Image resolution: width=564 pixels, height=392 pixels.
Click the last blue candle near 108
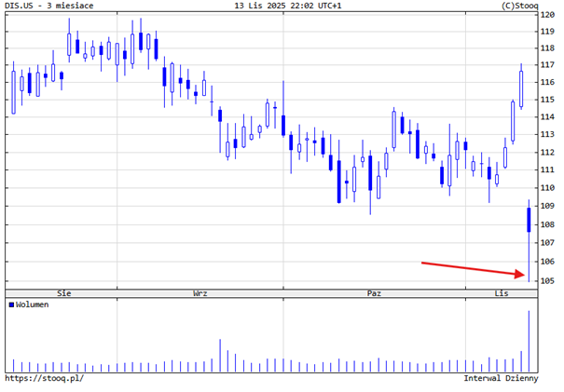(529, 220)
